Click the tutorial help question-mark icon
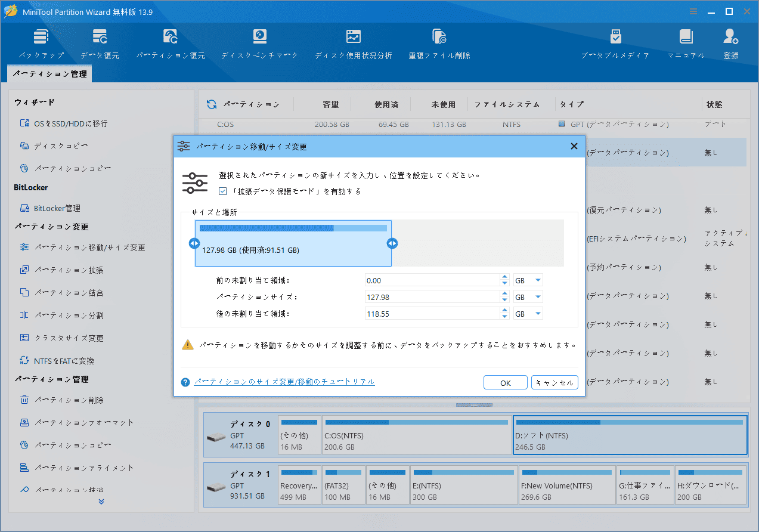 click(x=185, y=382)
